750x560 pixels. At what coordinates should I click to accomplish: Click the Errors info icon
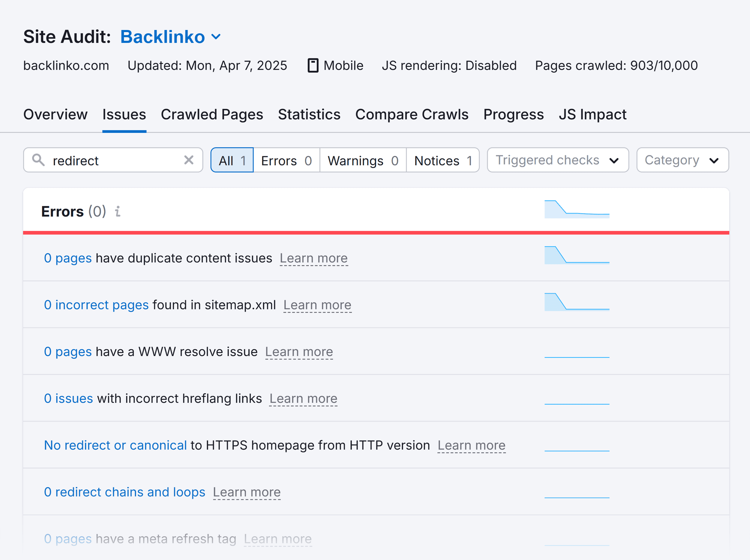(118, 211)
